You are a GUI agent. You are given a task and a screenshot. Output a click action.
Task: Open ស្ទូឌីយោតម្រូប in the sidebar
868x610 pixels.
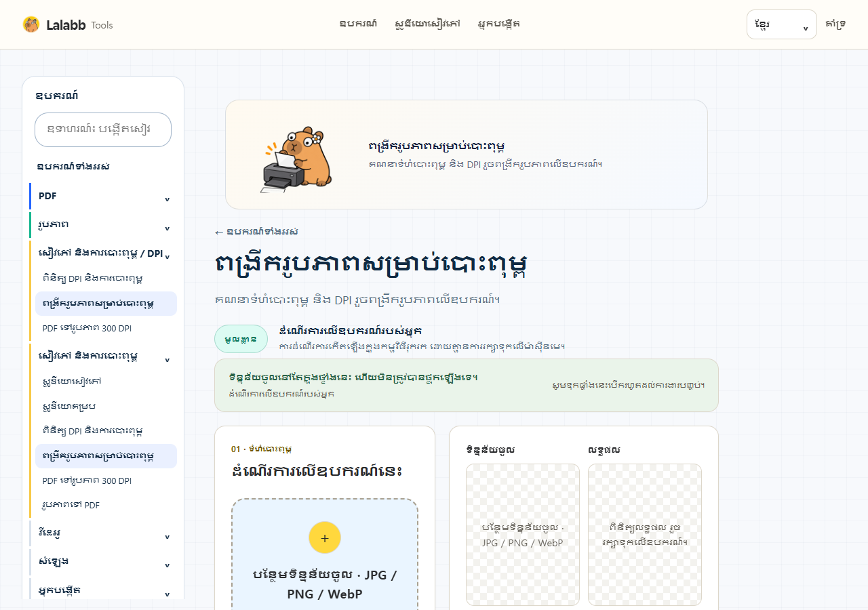[x=106, y=406]
